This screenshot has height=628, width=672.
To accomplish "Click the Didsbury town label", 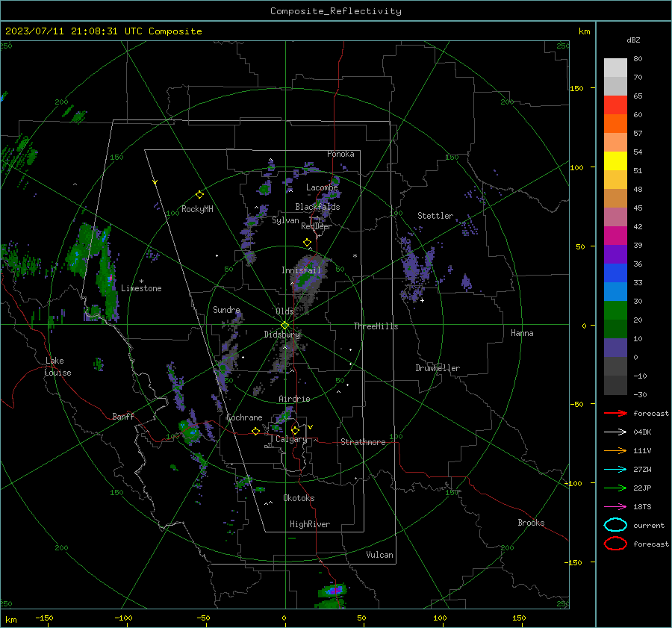I will 281,335.
